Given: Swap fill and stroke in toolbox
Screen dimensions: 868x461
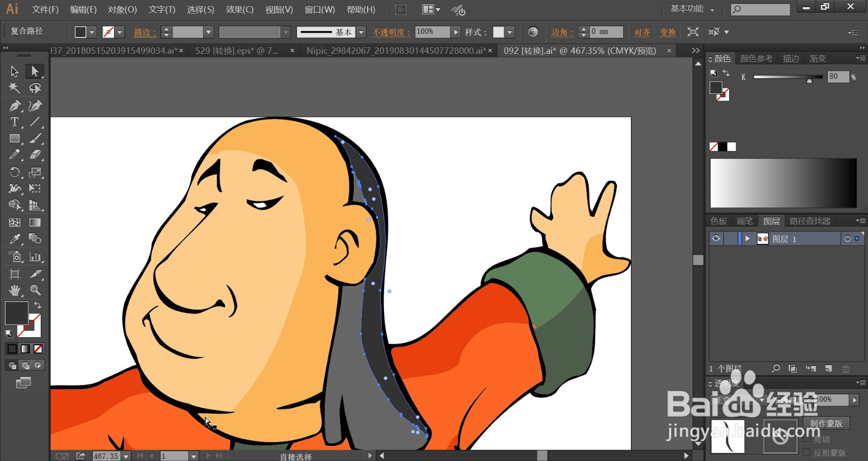Looking at the screenshot, I should (x=37, y=305).
